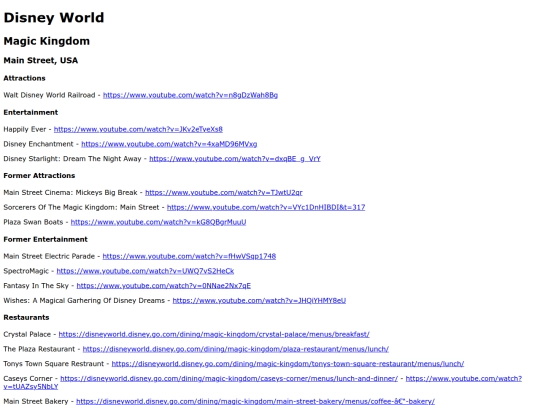Open the Caseys Corner YouTube watch link
Viewport: 540px width, 405px height.
[464, 379]
